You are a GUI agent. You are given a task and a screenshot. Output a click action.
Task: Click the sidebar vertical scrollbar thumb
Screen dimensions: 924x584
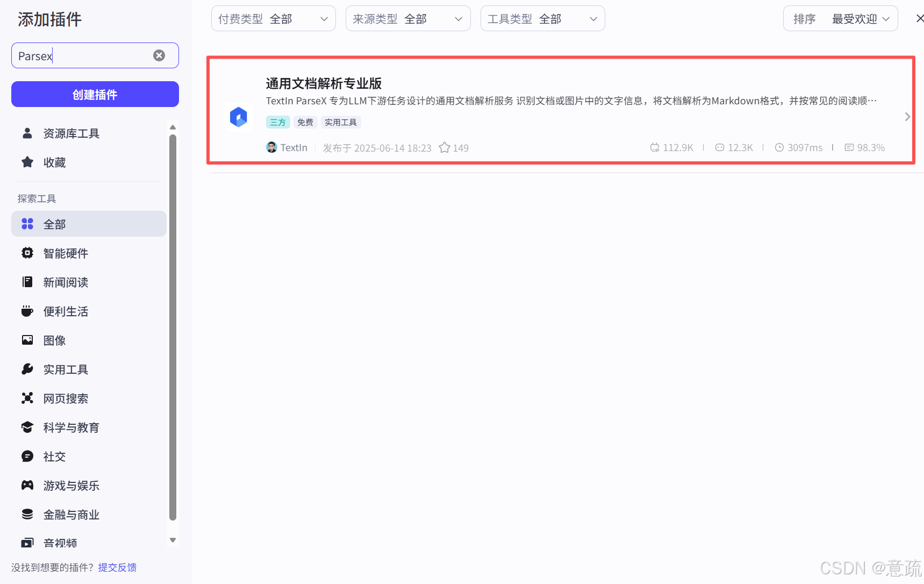[x=173, y=327]
